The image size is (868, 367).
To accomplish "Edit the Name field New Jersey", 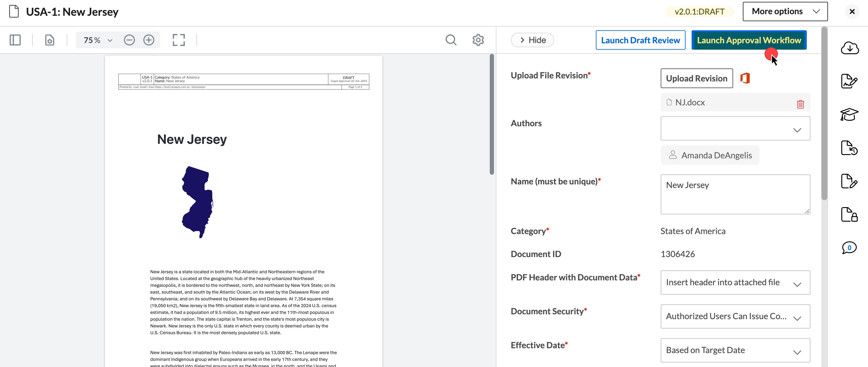I will point(735,194).
